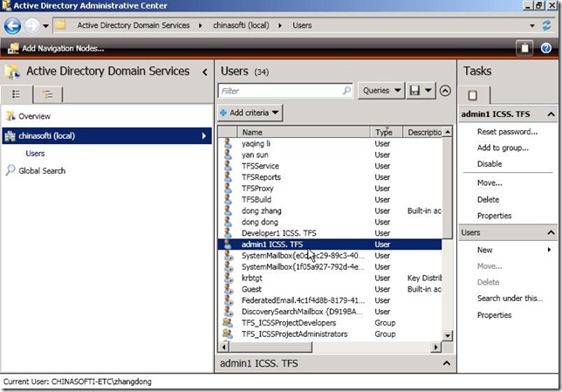This screenshot has height=392, width=562.
Task: Click Add Navigation Nodes
Action: pyautogui.click(x=56, y=48)
